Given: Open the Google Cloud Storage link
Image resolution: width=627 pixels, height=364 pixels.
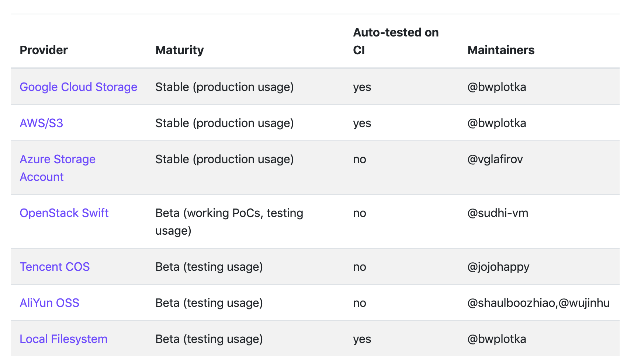Looking at the screenshot, I should point(78,87).
